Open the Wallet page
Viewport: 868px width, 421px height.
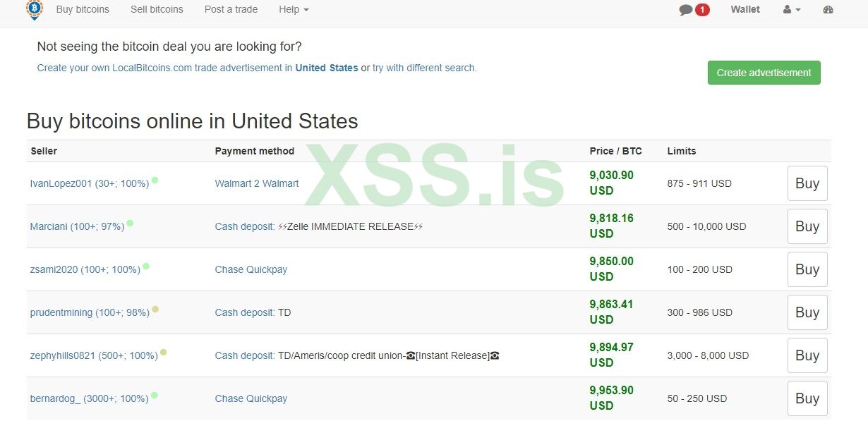pos(745,10)
